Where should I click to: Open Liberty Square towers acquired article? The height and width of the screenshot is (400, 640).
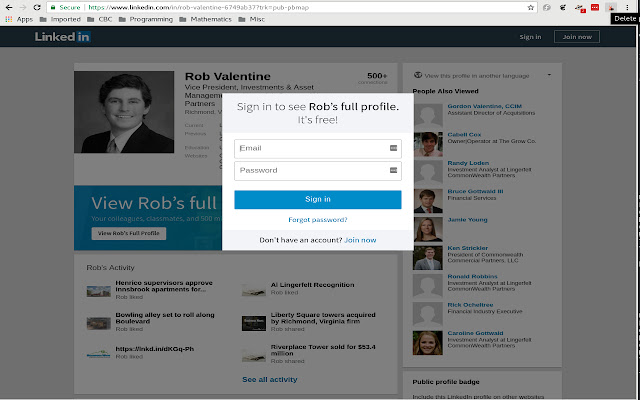coord(323,318)
